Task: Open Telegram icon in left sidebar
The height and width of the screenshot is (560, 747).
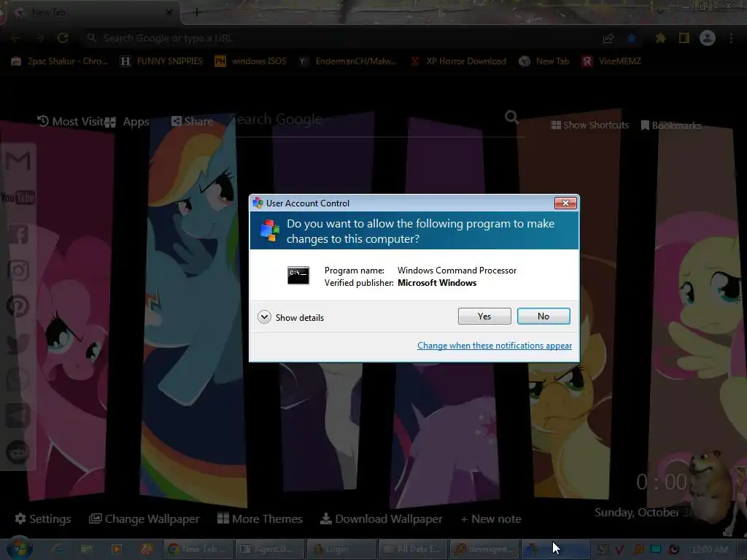Action: point(18,416)
